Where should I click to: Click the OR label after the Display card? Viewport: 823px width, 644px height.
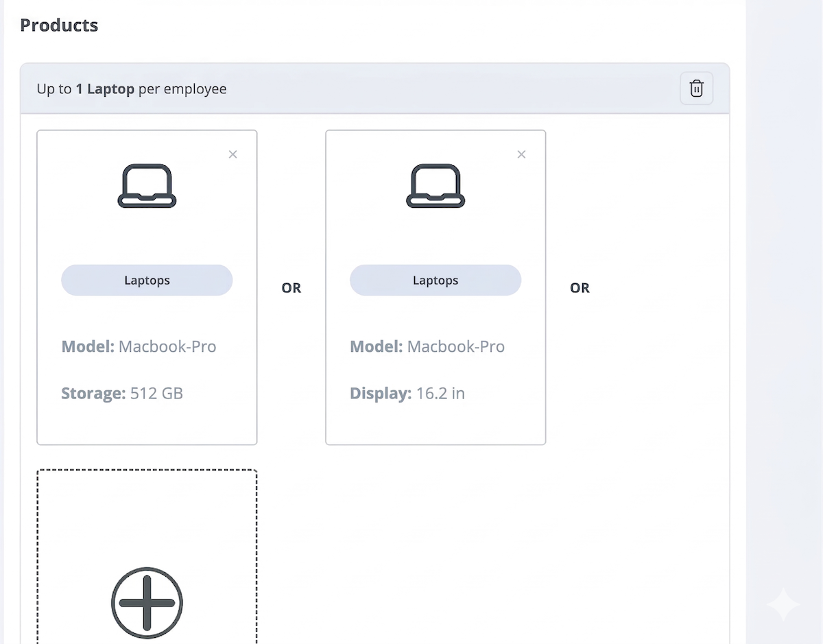[x=580, y=288]
